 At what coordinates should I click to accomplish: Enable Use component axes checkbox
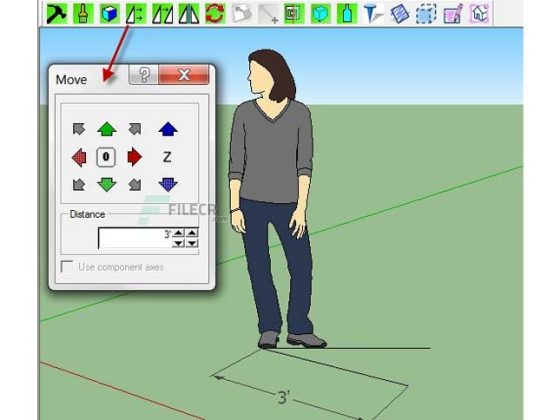coord(67,266)
